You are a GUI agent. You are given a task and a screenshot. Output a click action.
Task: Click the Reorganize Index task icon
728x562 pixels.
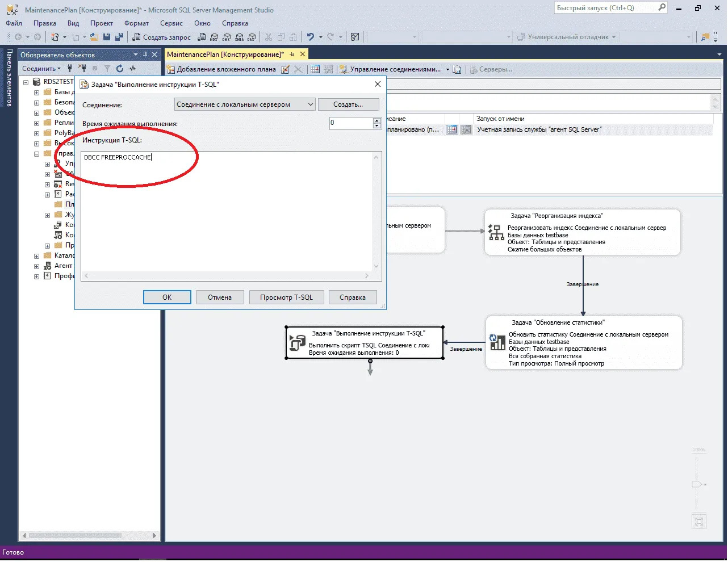click(x=496, y=232)
